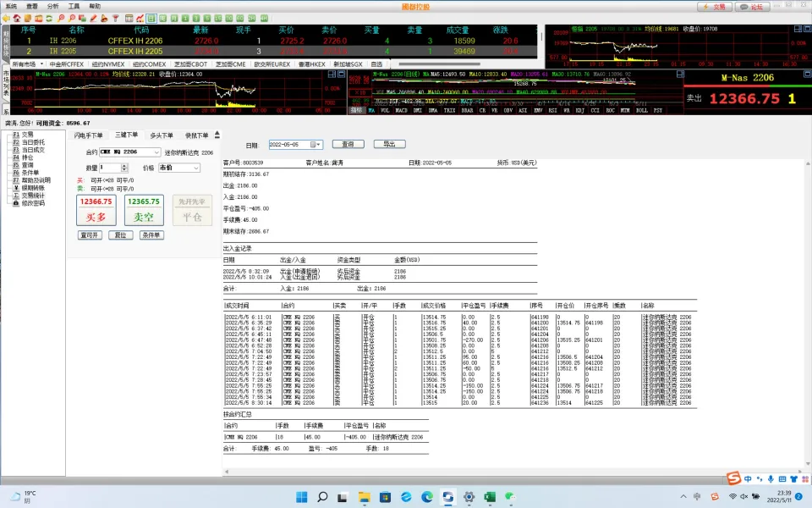Image resolution: width=812 pixels, height=508 pixels.
Task: Select the 1-minute period icon
Action: 184,17
